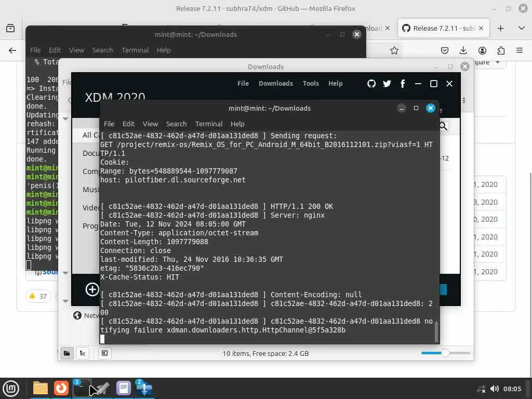
Task: Open the Firefox hamburger application menu
Action: (520, 50)
